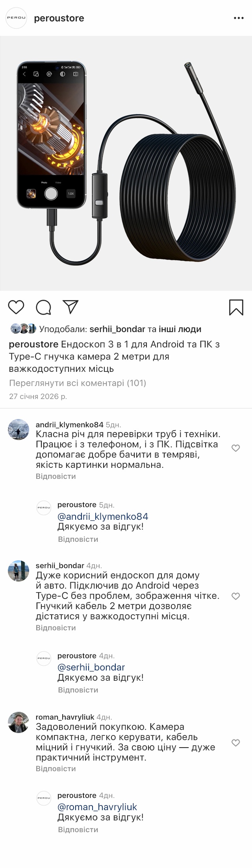This screenshot has width=252, height=868.
Task: Like serhii_bondar's comment
Action: (235, 596)
